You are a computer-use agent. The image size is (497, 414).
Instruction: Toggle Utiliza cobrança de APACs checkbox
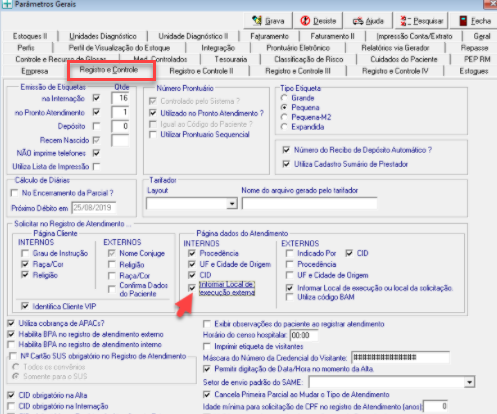pos(11,323)
